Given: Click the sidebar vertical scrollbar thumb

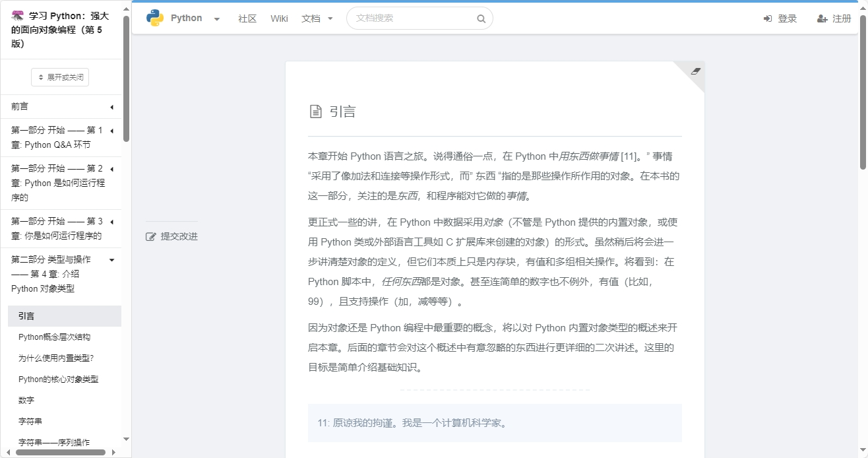Looking at the screenshot, I should (x=126, y=78).
